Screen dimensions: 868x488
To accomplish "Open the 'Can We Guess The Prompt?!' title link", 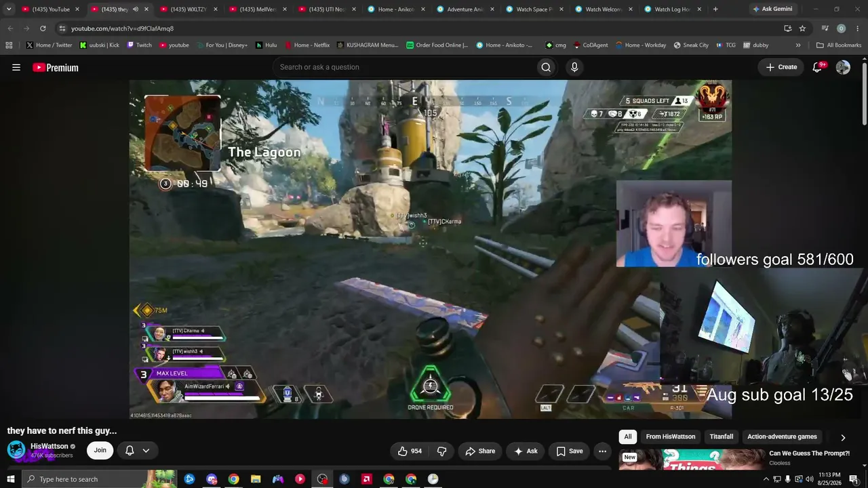I will 810,453.
